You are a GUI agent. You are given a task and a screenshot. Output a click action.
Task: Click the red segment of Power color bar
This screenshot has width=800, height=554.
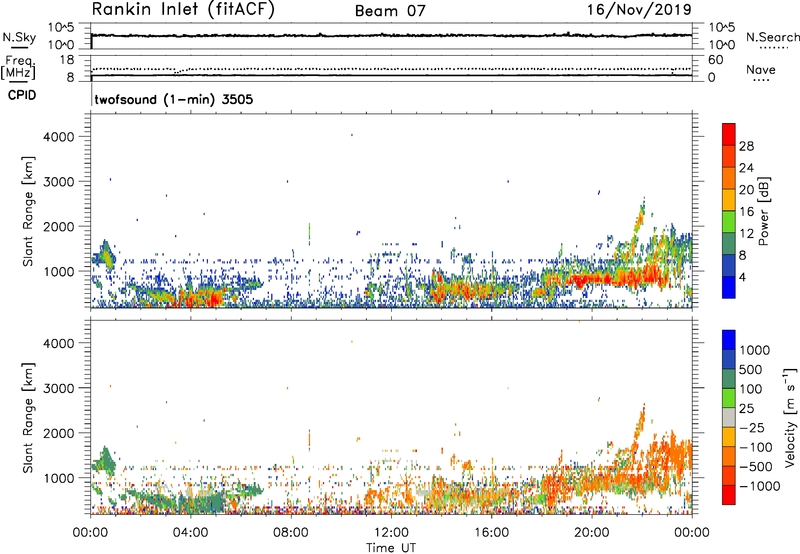point(729,132)
